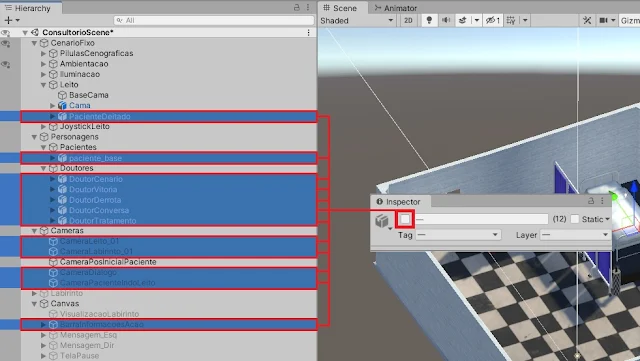This screenshot has height=361, width=640.
Task: Toggle scene audio with the speaker icon
Action: (446, 20)
